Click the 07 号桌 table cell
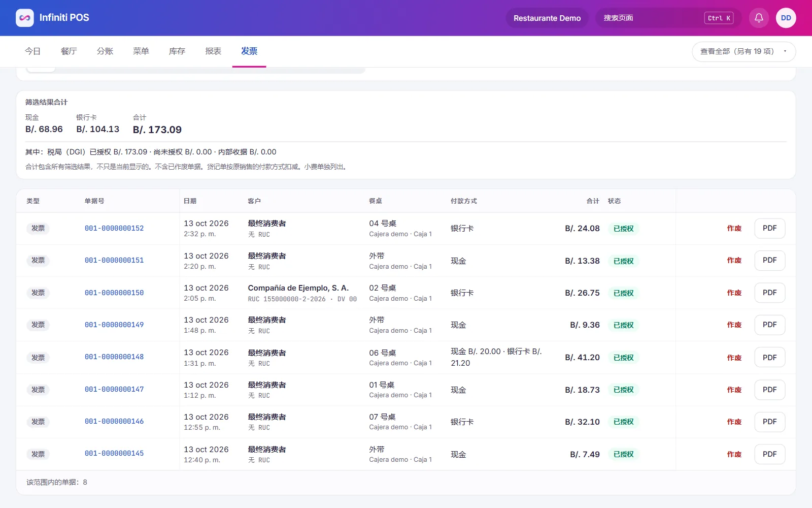The width and height of the screenshot is (812, 508). [382, 417]
